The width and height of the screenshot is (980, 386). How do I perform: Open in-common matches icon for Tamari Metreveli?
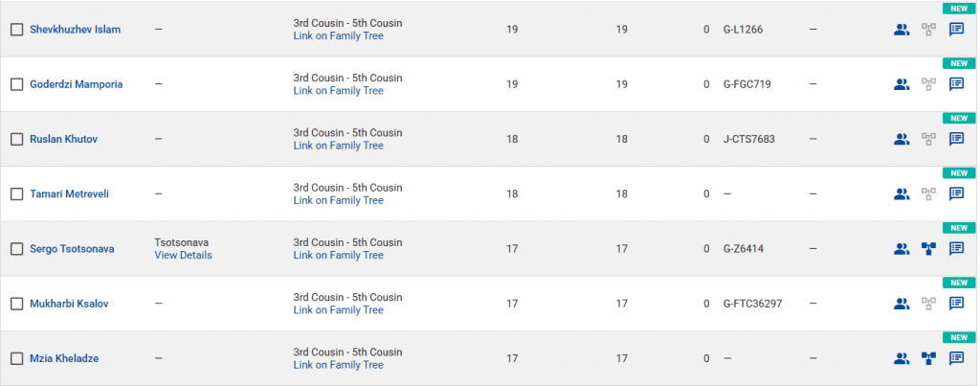pos(901,194)
